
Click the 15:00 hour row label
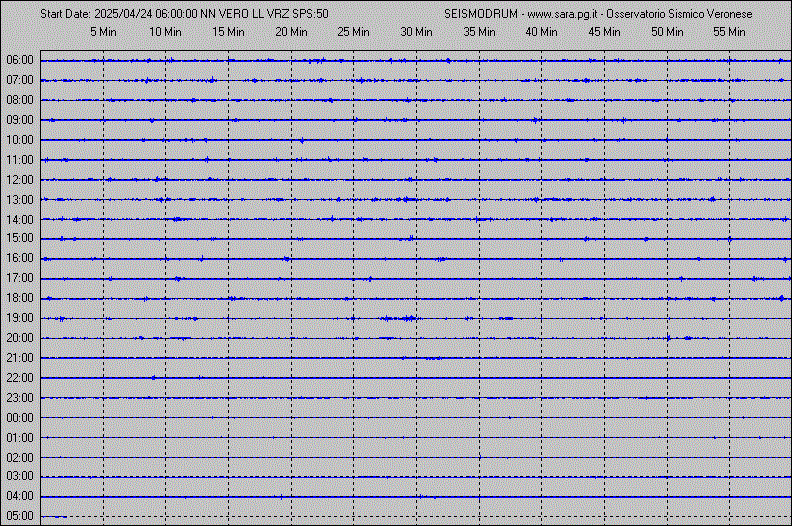click(x=20, y=238)
